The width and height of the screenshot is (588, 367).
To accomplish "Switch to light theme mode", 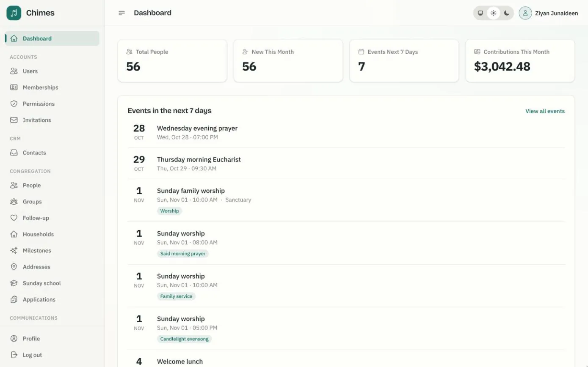I will (x=494, y=13).
